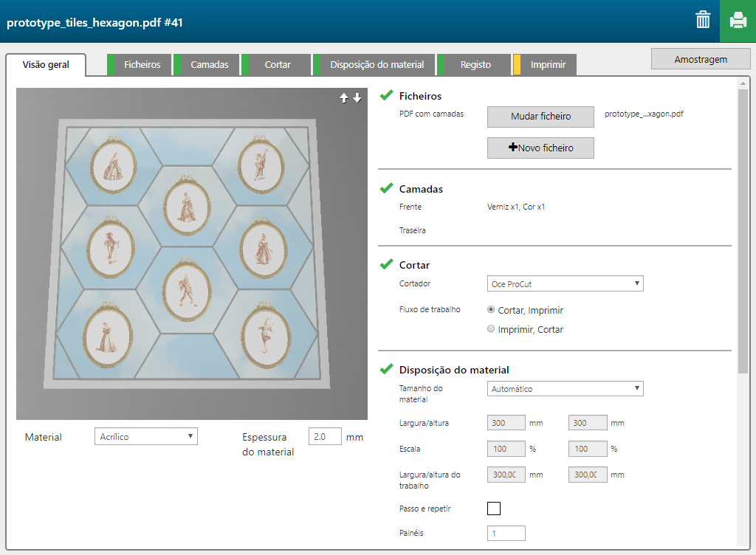The width and height of the screenshot is (756, 555).
Task: Click the second Escala percentage field
Action: [588, 449]
